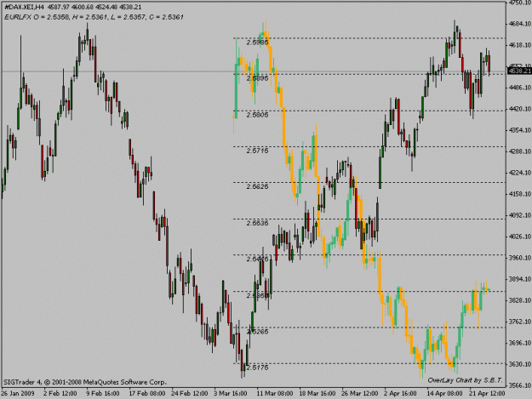
Task: Click overlay level label 2.5535
Action: click(x=257, y=223)
